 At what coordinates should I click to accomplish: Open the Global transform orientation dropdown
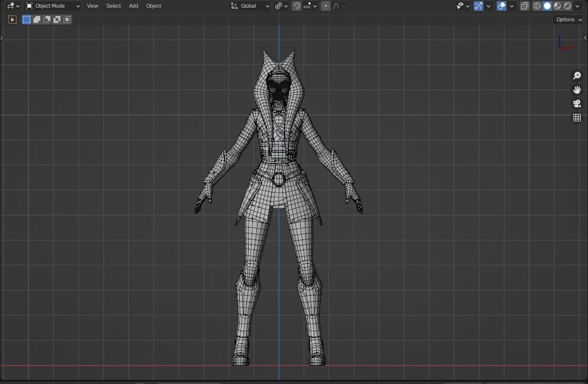click(x=250, y=6)
